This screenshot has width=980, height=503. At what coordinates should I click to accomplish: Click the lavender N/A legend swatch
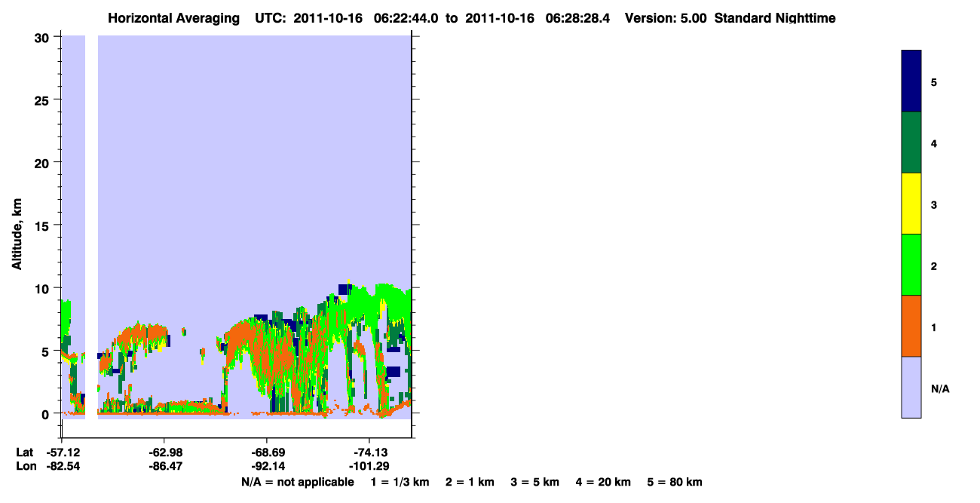tap(911, 387)
